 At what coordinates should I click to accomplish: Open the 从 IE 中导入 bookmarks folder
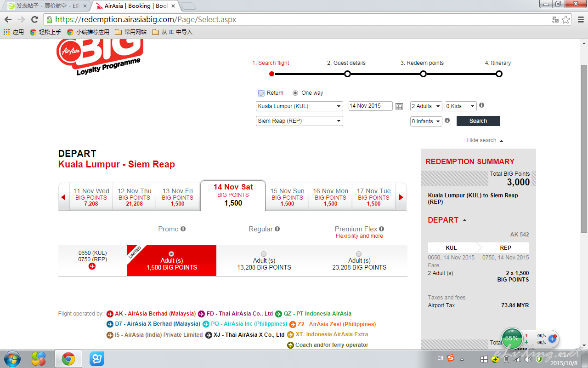(172, 32)
